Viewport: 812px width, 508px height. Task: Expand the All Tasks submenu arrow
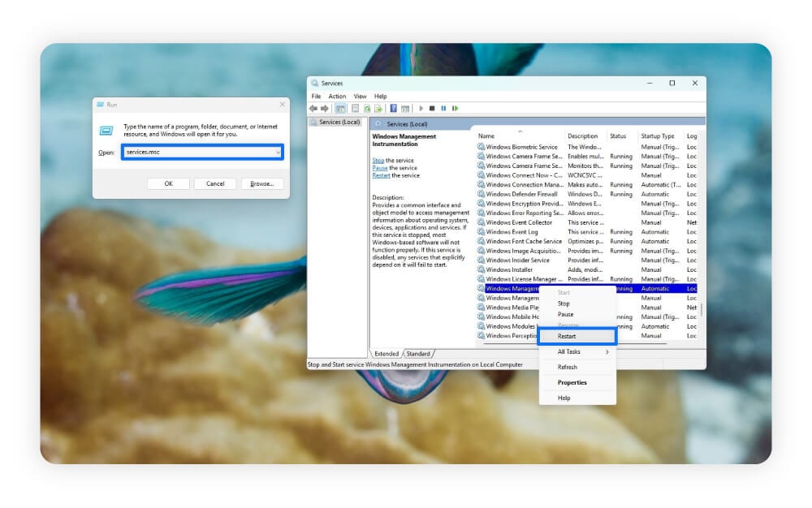(607, 352)
